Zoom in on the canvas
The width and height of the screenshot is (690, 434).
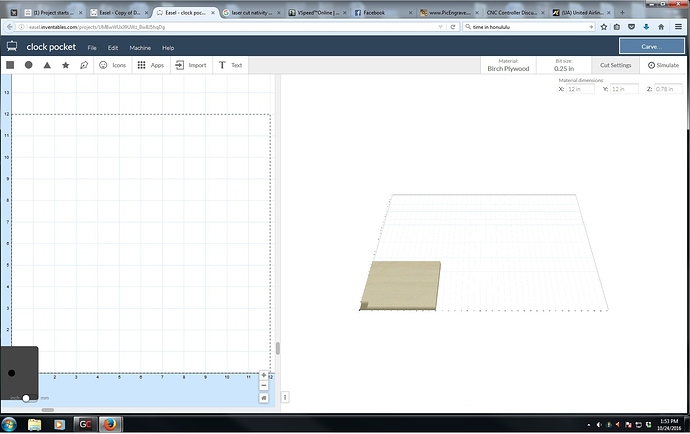(264, 375)
